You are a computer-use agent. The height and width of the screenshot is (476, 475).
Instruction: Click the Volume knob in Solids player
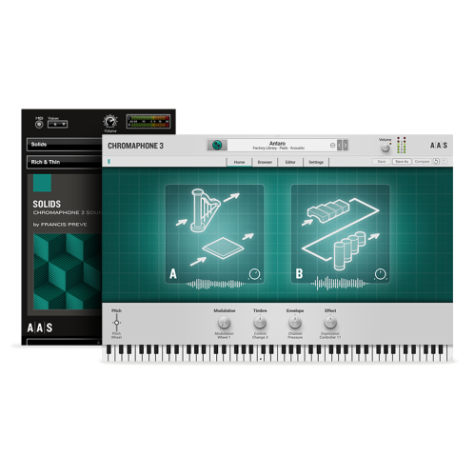click(110, 121)
